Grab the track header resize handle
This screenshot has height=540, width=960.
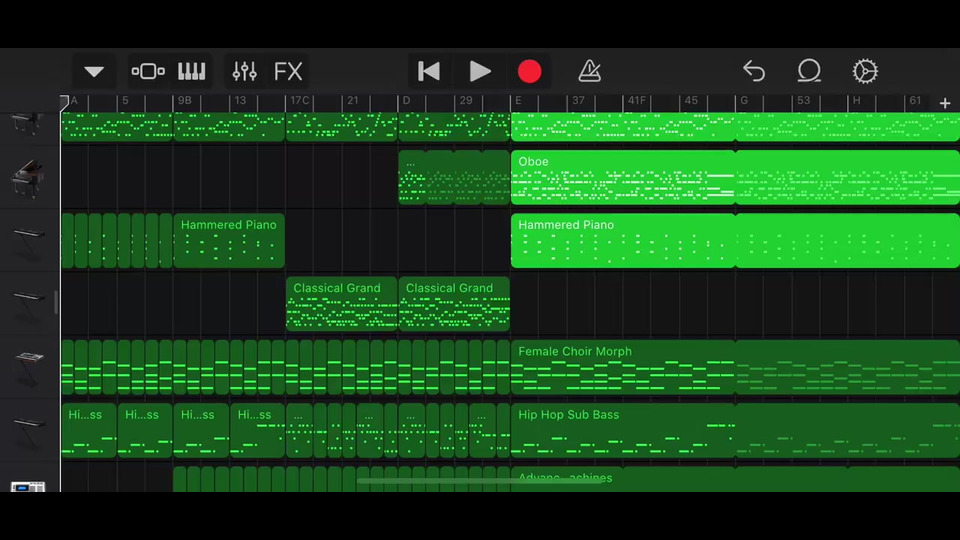[56, 303]
